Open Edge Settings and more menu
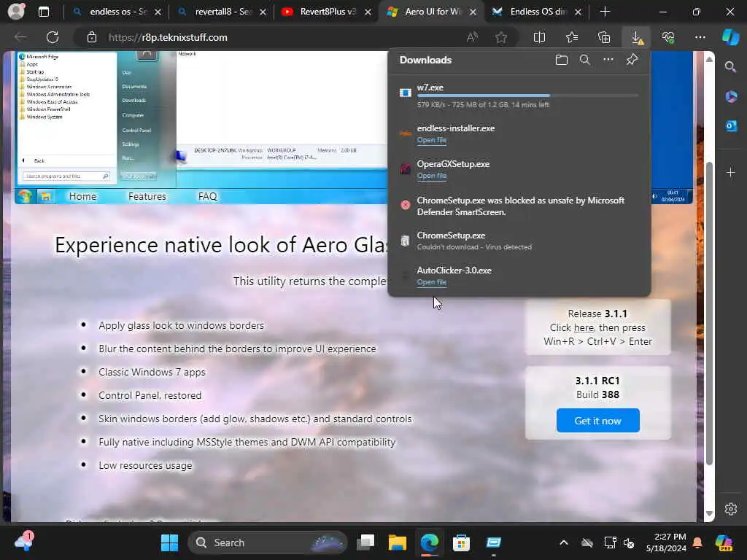Viewport: 747px width, 560px height. [700, 37]
